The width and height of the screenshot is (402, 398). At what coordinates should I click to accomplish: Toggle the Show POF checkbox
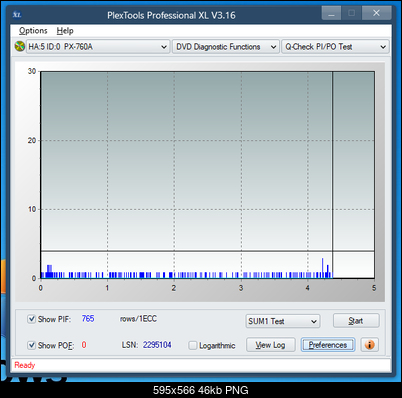point(31,345)
